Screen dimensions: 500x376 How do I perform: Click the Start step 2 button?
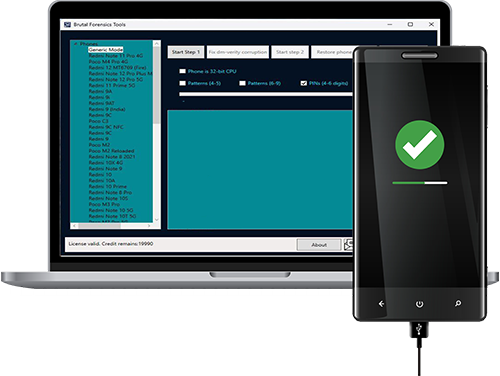(290, 52)
